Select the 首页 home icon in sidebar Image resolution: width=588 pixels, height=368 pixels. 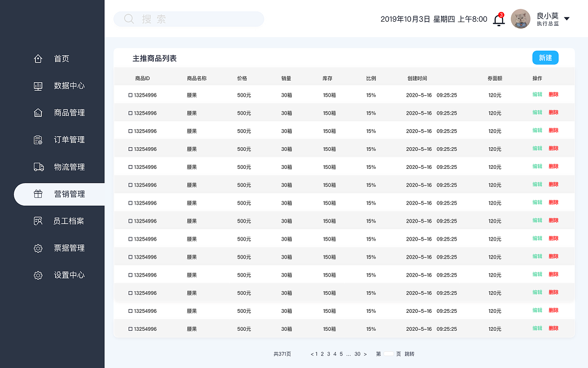38,58
